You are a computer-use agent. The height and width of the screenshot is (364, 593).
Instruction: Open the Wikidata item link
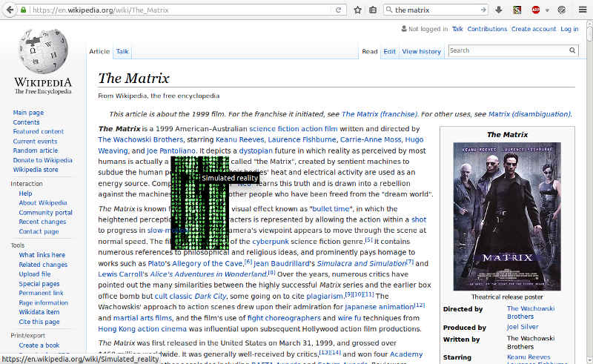click(39, 312)
